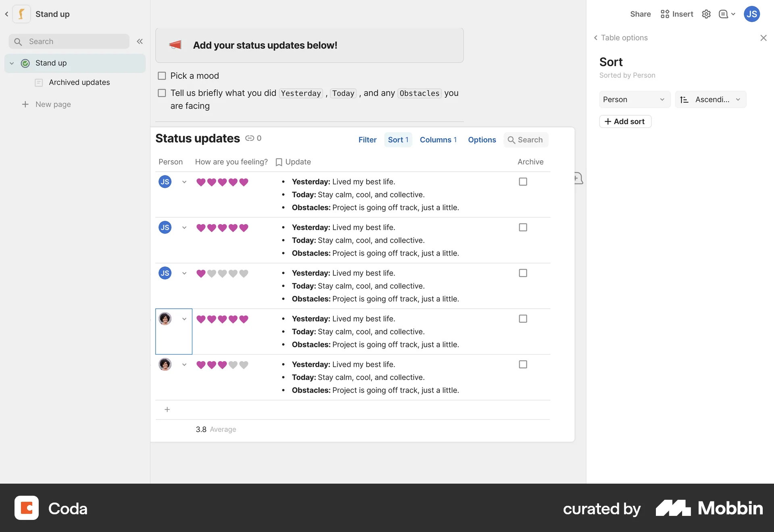The height and width of the screenshot is (532, 774).
Task: Open the Person sort column dropdown
Action: click(634, 99)
